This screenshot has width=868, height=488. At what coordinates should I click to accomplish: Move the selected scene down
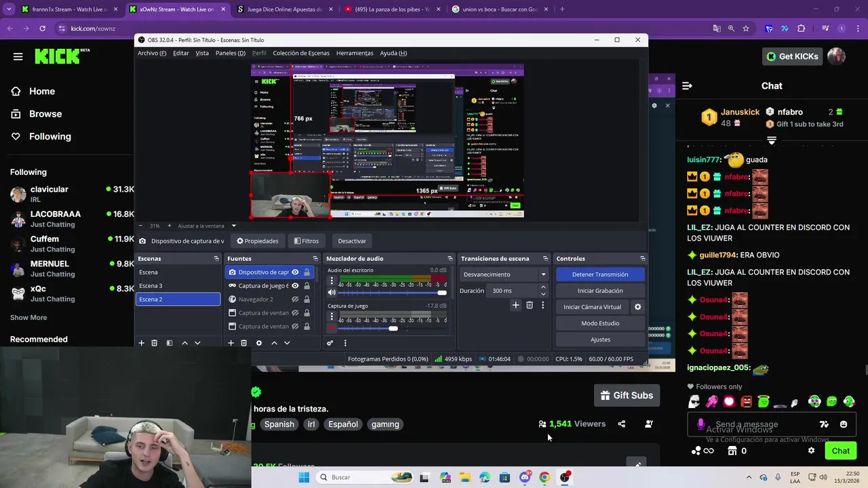[197, 343]
